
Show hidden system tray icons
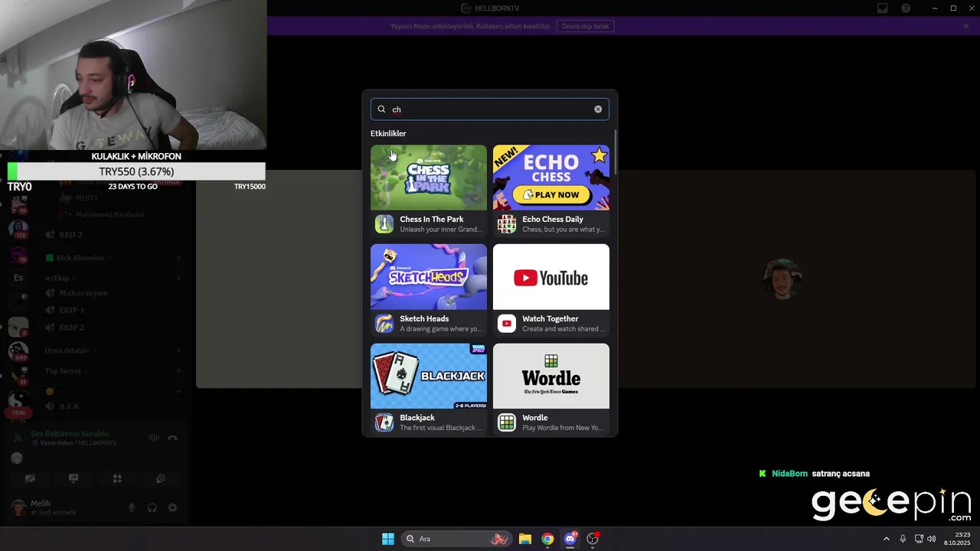[887, 539]
